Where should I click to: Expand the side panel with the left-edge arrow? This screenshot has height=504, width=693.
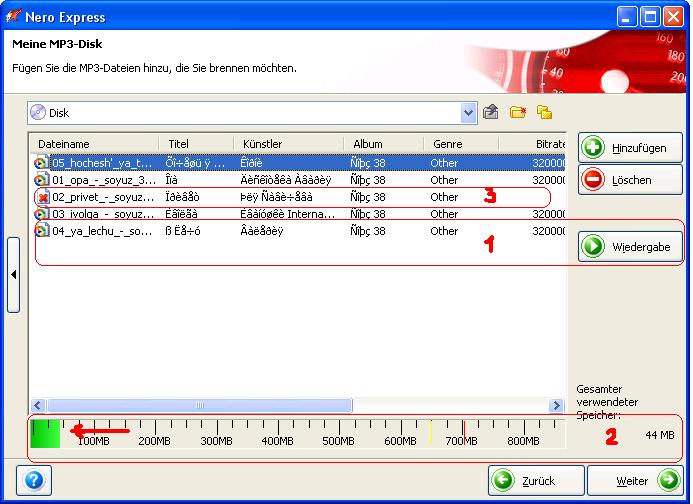13,275
